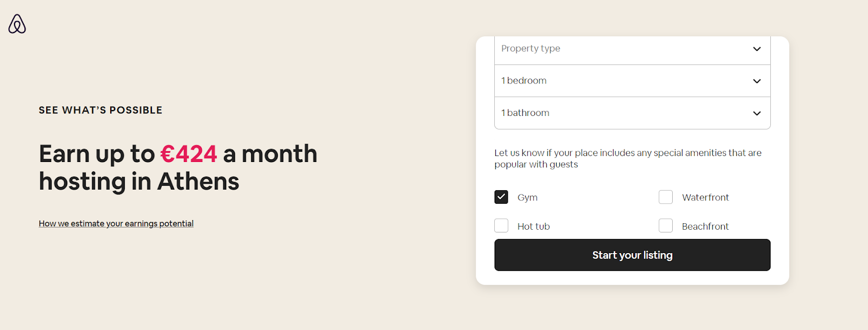This screenshot has height=330, width=868.
Task: Select the amenities description text
Action: tap(628, 158)
